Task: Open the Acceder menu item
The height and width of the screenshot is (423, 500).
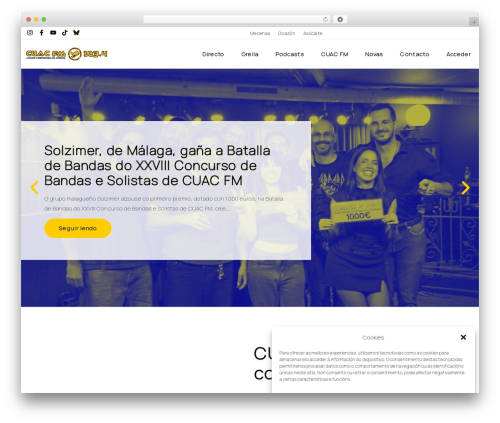Action: pos(458,54)
